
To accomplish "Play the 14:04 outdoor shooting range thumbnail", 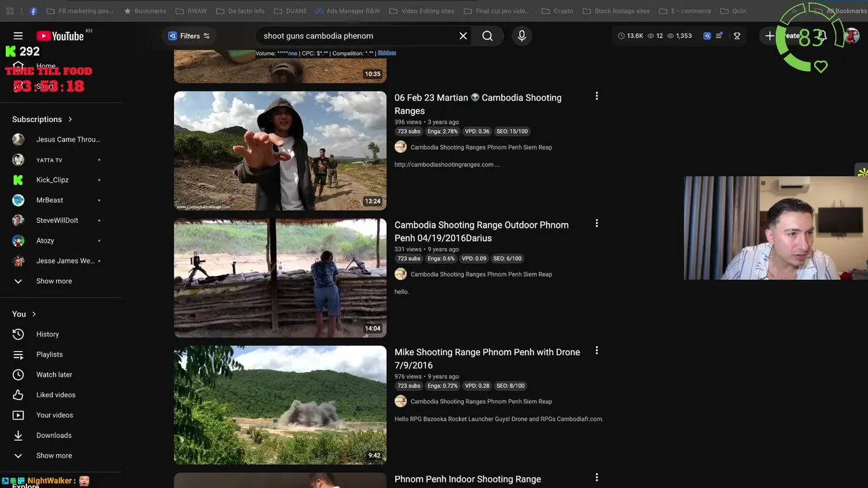I will click(x=280, y=278).
